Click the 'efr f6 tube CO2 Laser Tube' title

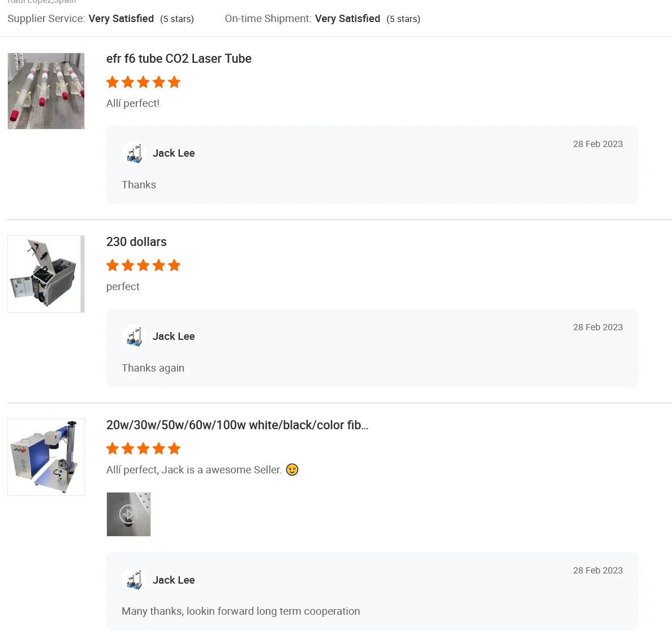(179, 59)
